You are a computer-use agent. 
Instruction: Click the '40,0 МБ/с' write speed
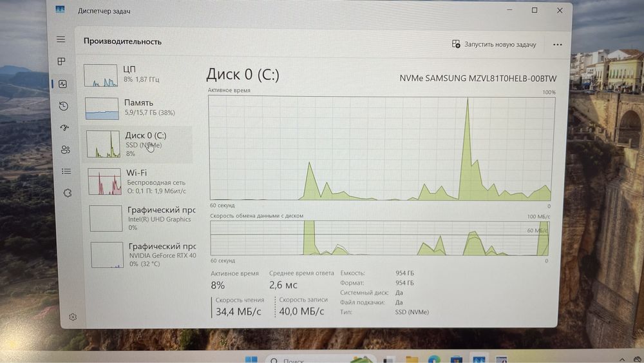pos(301,311)
